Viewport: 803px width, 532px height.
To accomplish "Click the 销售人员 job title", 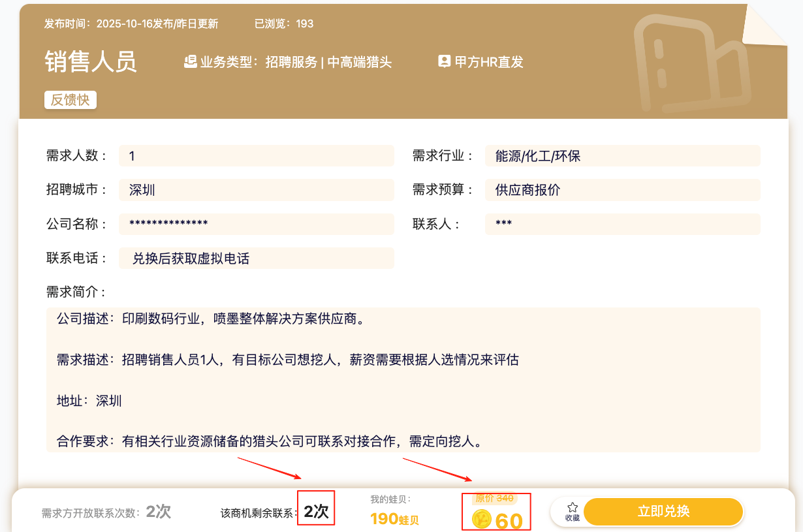I will tap(90, 62).
